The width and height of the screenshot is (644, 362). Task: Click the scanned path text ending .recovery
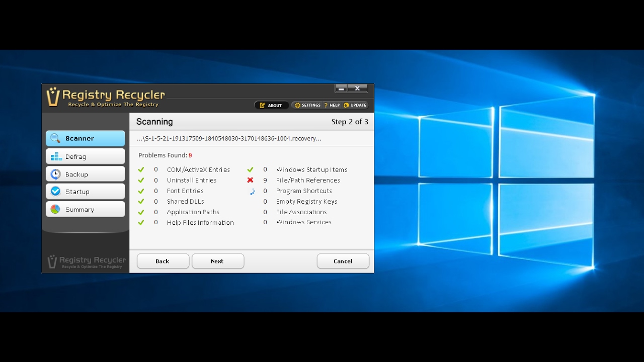(229, 139)
